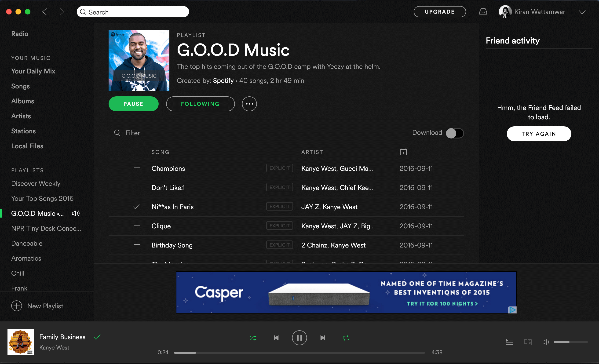599x364 pixels.
Task: Sort by the calendar date-added column icon
Action: [403, 152]
